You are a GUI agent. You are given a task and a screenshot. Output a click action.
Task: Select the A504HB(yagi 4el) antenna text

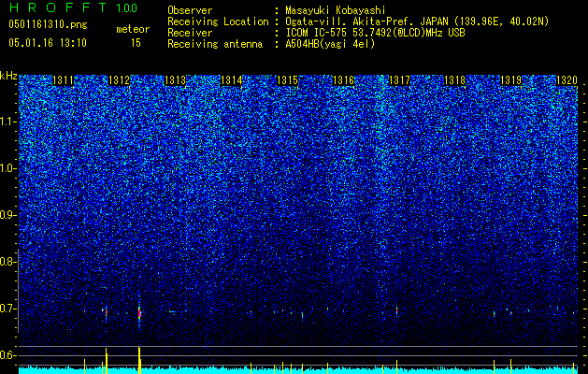point(330,44)
